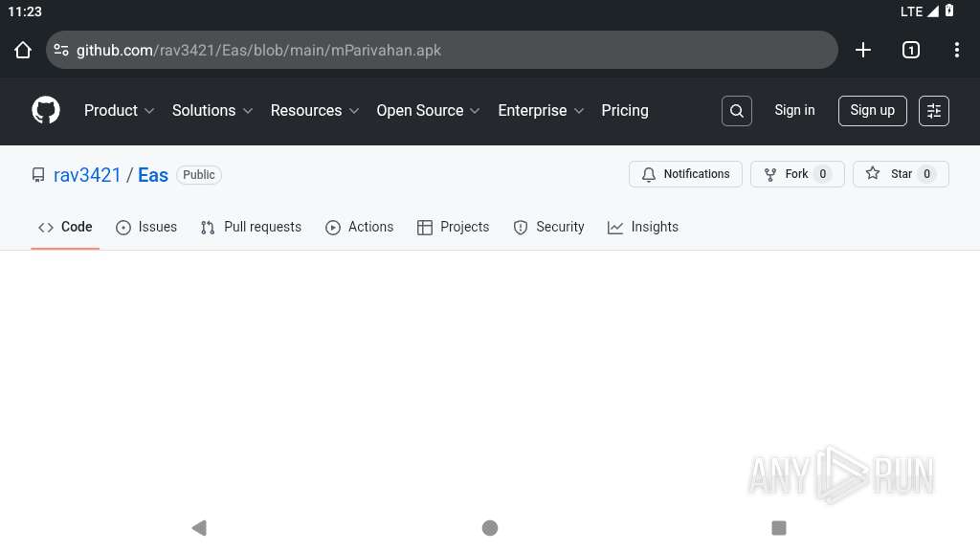980x551 pixels.
Task: Go to GitHub homepage via Octocat logo
Action: 46,111
